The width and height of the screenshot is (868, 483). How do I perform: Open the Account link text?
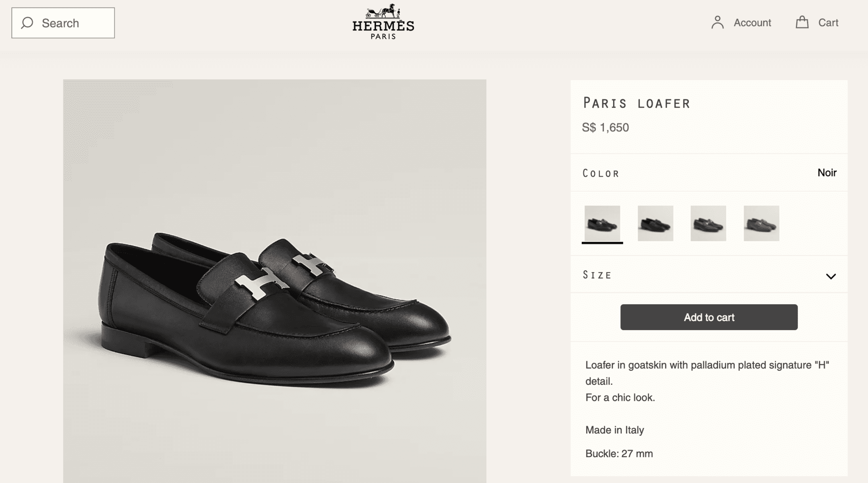752,23
